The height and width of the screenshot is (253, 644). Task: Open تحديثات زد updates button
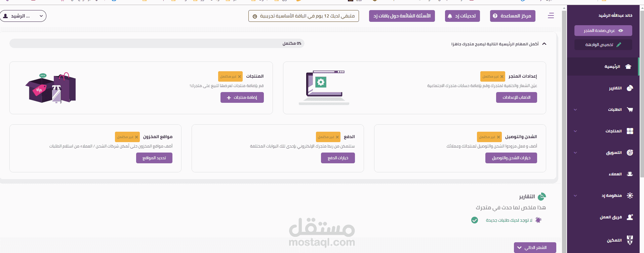pos(462,16)
